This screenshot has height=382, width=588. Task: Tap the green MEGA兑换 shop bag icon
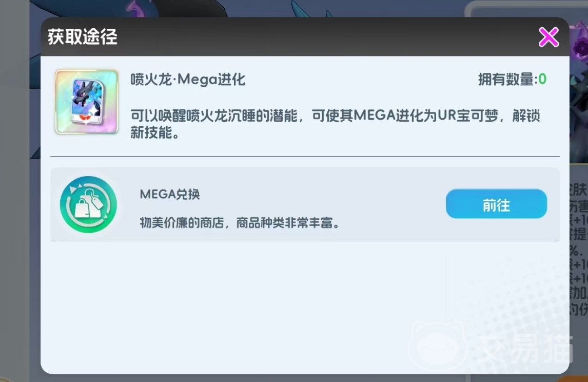coord(88,204)
